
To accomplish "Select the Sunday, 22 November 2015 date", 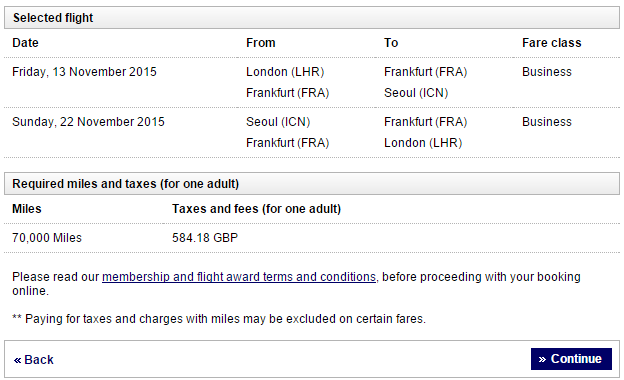I will pos(88,122).
